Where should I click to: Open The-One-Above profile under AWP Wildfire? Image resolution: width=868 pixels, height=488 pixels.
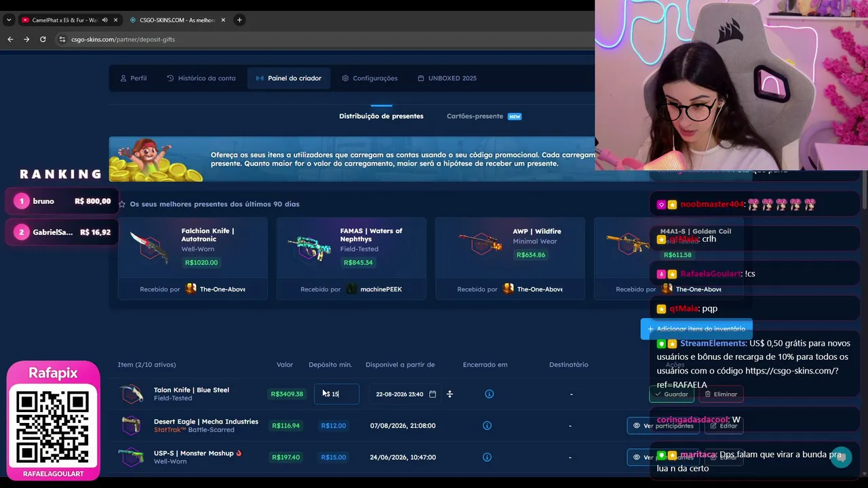[533, 289]
